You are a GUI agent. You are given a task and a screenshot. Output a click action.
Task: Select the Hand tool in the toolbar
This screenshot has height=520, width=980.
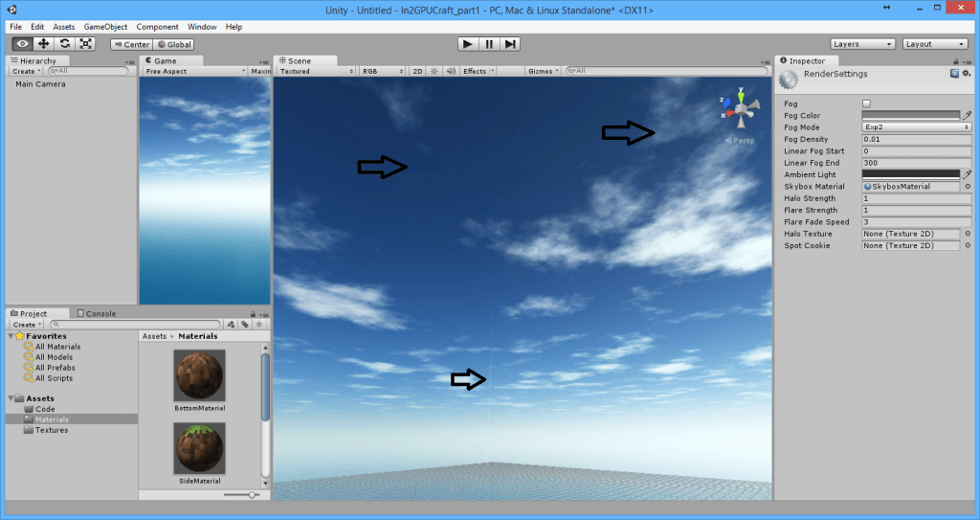21,44
